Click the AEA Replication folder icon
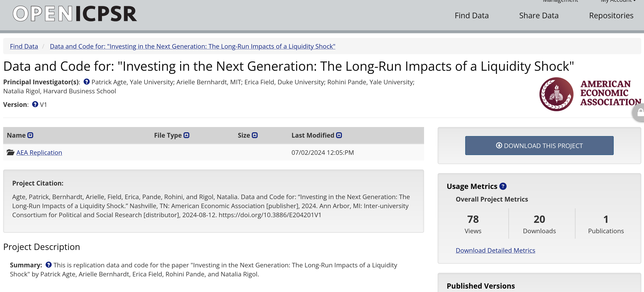This screenshot has width=644, height=292. [x=10, y=152]
